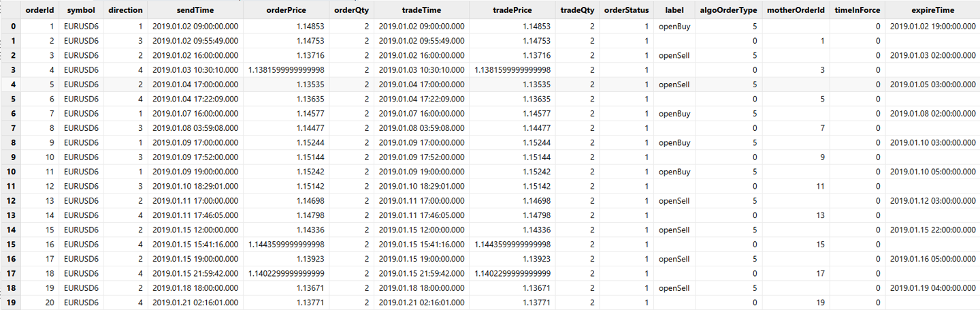
Task: Click sendTime cell 2019.01.03 10:30:10.000
Action: (195, 70)
